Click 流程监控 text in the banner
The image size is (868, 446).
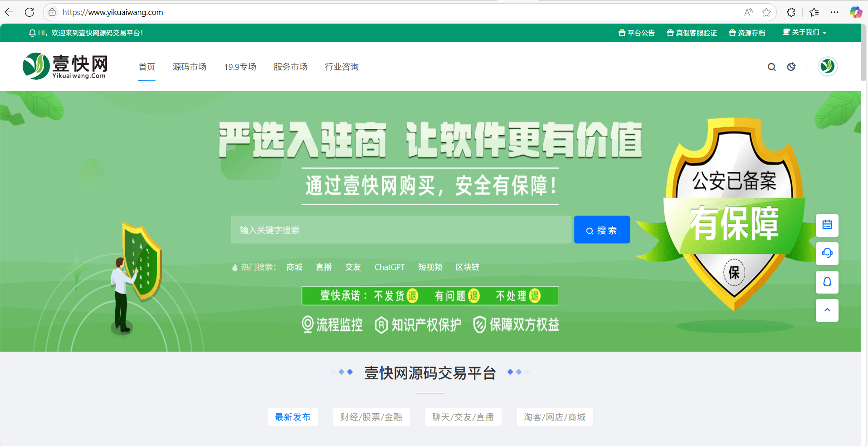(x=339, y=325)
